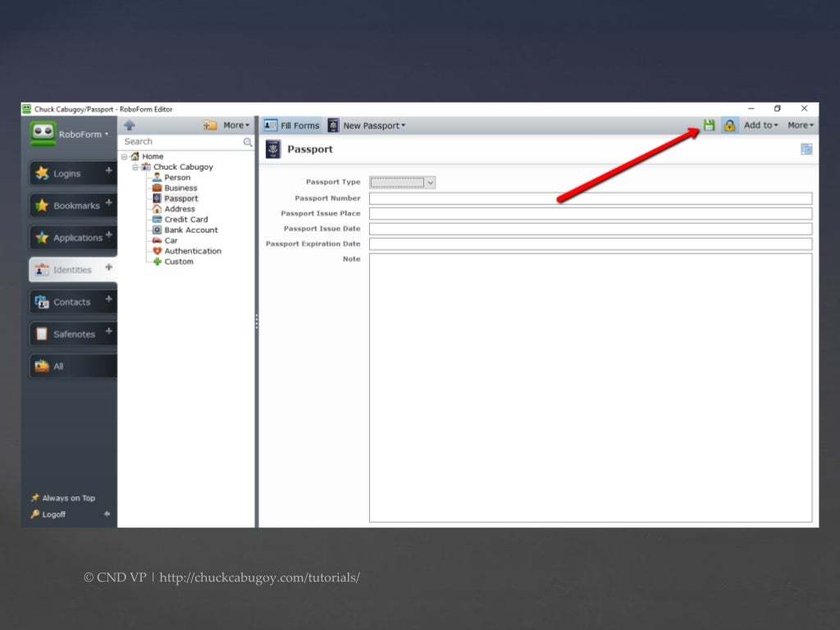The height and width of the screenshot is (630, 840).
Task: Click the Safenotes notepad icon
Action: point(42,335)
